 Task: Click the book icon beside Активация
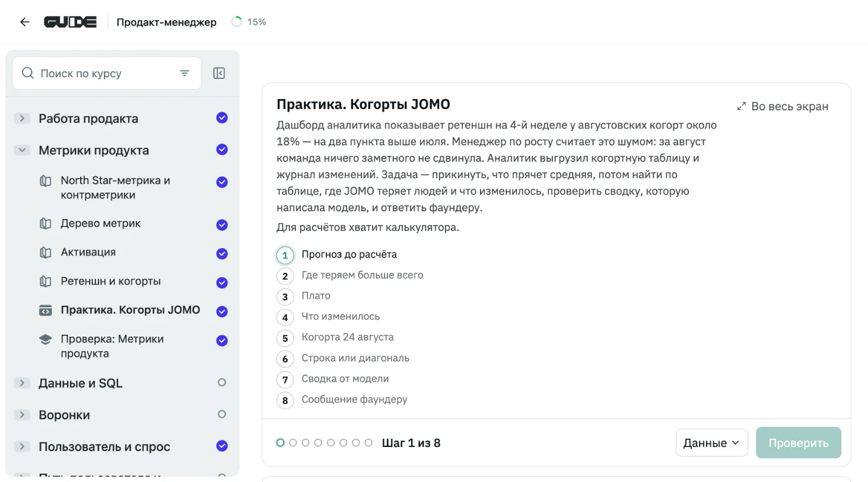point(45,252)
